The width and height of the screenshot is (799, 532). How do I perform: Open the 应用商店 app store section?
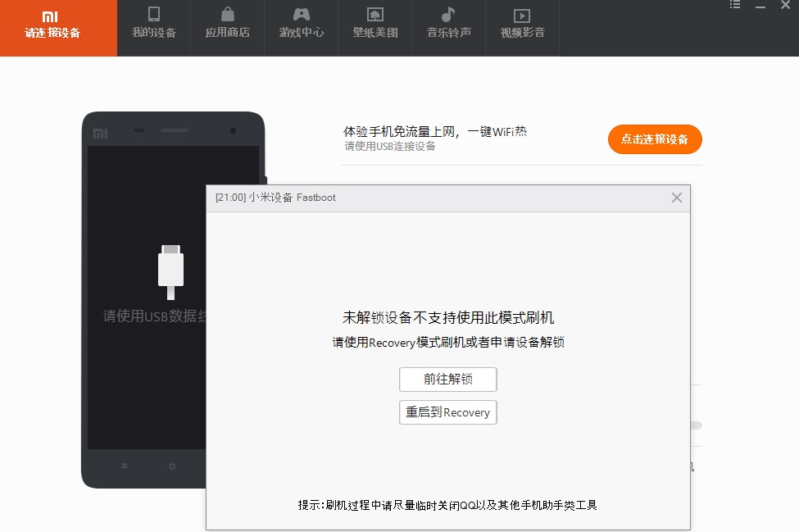coord(227,24)
